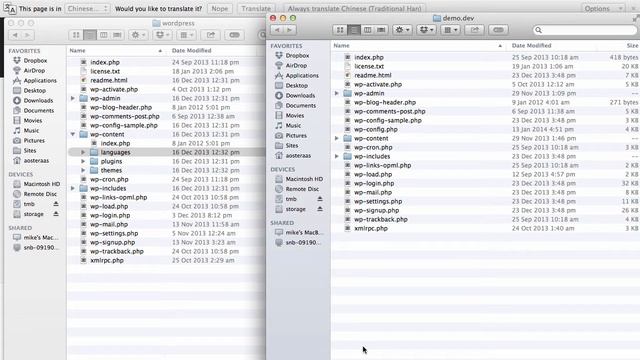Image resolution: width=640 pixels, height=360 pixels.
Task: Go back in wordpress window
Action: coord(15,35)
